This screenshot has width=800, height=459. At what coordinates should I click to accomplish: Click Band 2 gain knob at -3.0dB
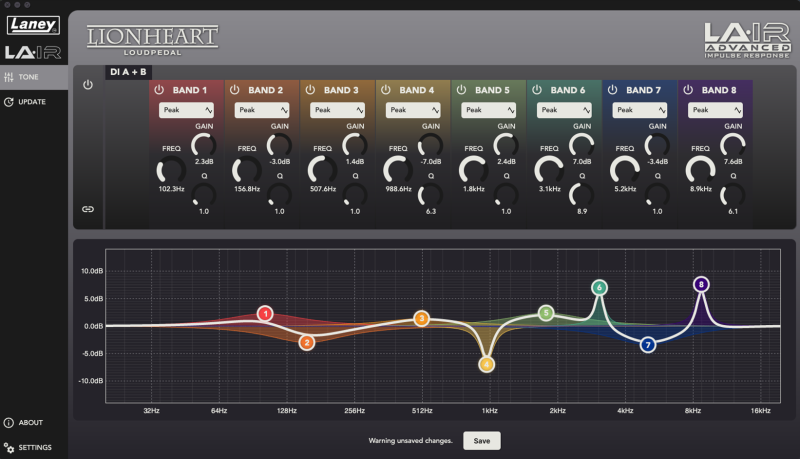coord(279,145)
